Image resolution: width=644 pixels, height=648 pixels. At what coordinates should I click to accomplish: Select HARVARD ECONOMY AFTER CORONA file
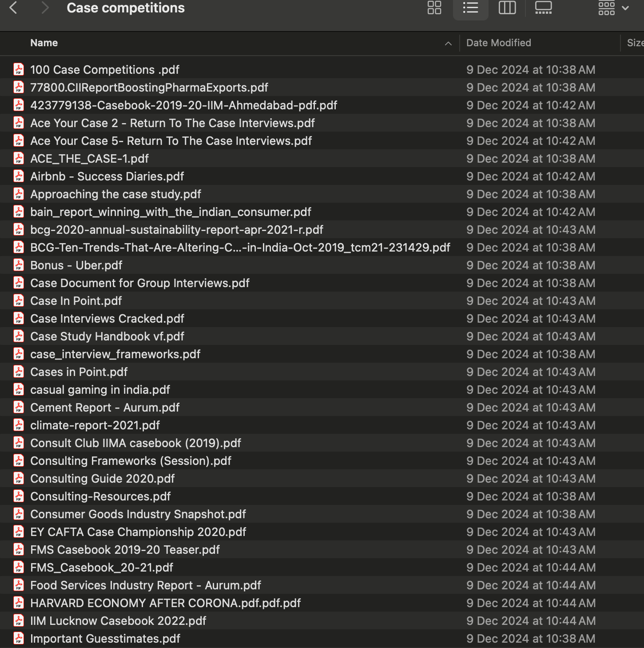click(322, 603)
